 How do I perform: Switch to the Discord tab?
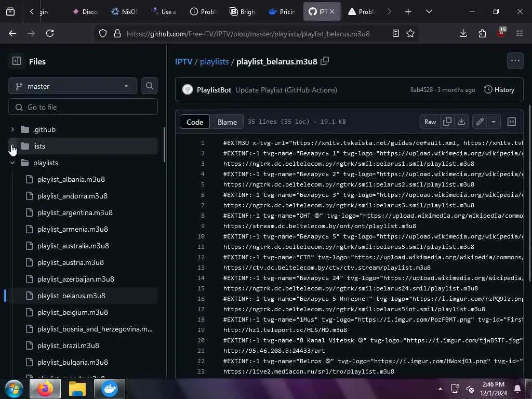click(x=85, y=12)
